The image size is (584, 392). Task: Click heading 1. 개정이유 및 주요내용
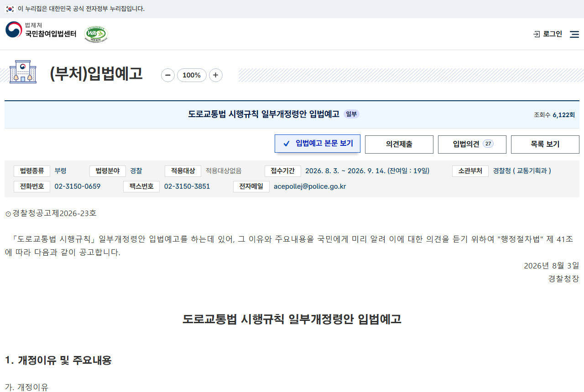click(58, 361)
